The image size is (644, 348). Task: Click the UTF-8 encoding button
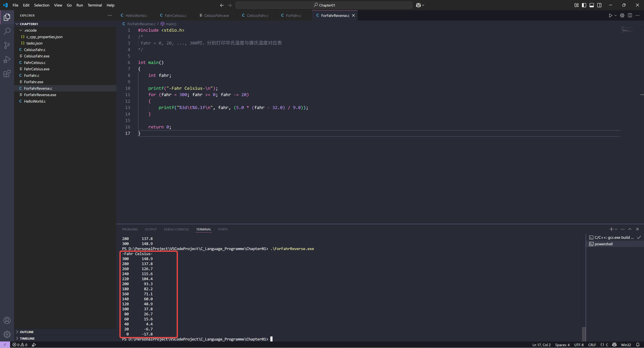[x=579, y=345]
